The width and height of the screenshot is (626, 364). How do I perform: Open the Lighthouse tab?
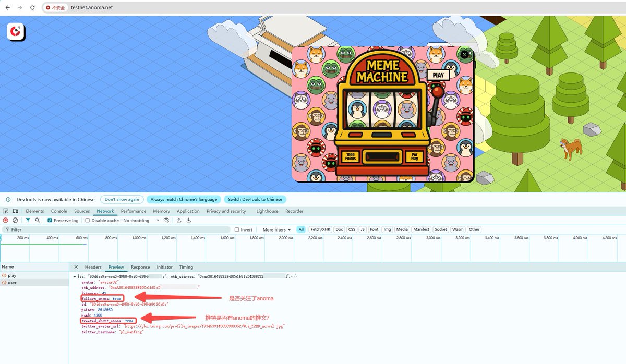(x=267, y=211)
